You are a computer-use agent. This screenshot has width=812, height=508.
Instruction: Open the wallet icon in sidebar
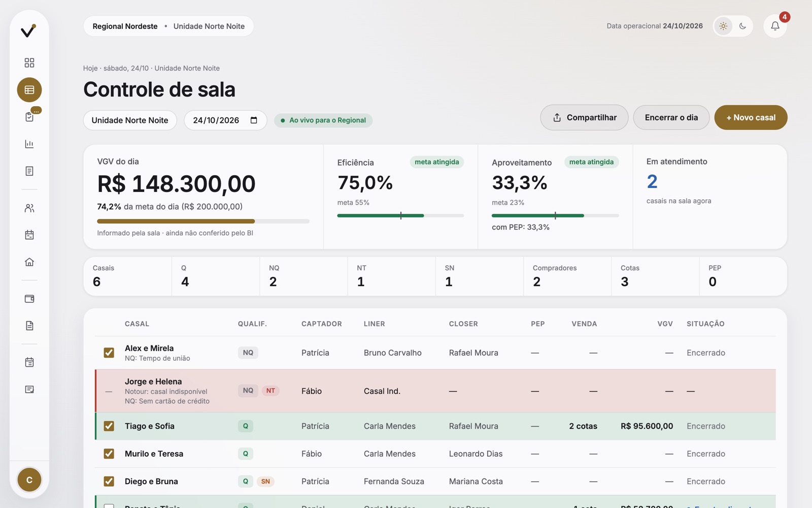click(29, 299)
